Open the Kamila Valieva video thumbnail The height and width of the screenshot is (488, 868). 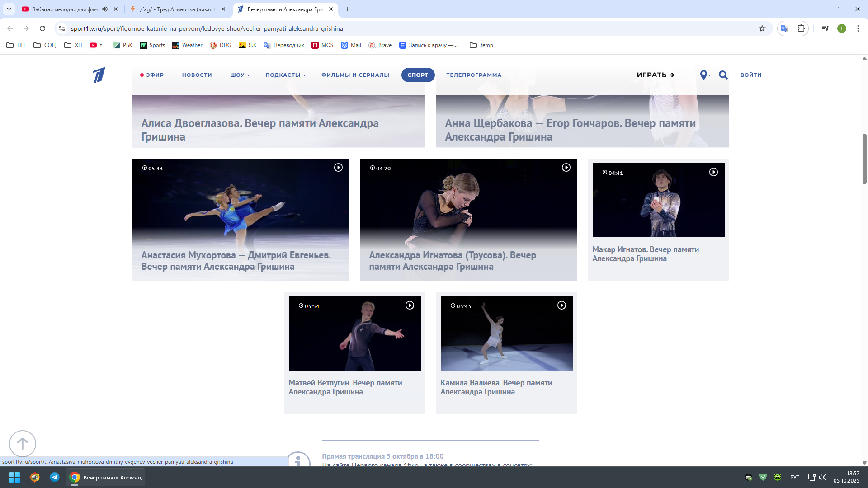click(506, 333)
